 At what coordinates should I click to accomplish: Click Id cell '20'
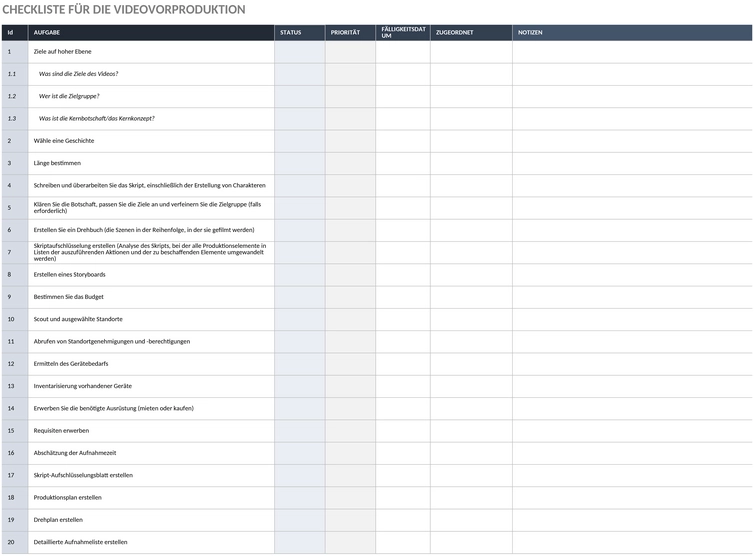click(x=15, y=542)
